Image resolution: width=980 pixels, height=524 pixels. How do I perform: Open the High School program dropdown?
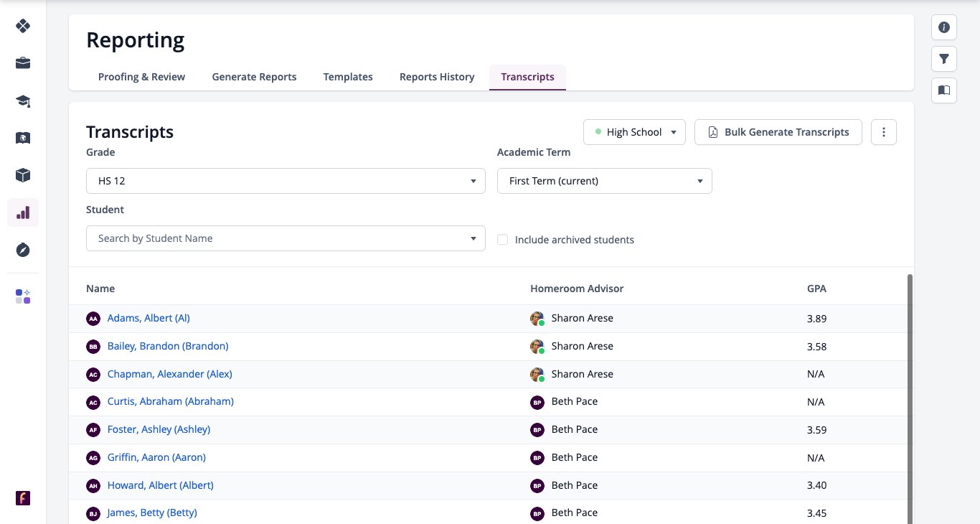pos(635,132)
